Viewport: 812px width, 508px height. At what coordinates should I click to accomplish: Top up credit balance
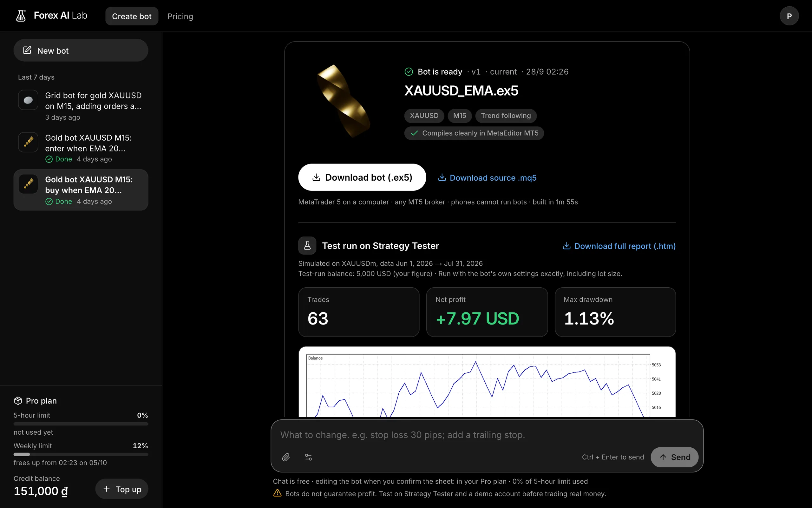122,489
